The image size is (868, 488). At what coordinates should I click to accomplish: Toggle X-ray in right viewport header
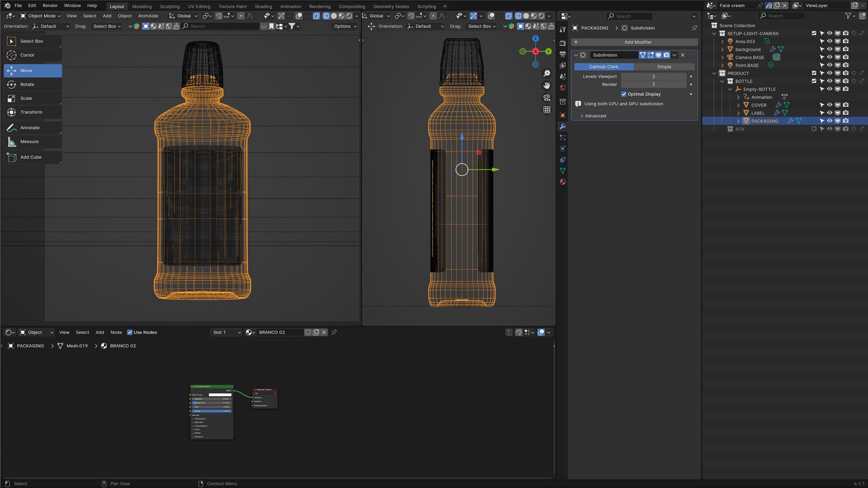click(x=509, y=16)
